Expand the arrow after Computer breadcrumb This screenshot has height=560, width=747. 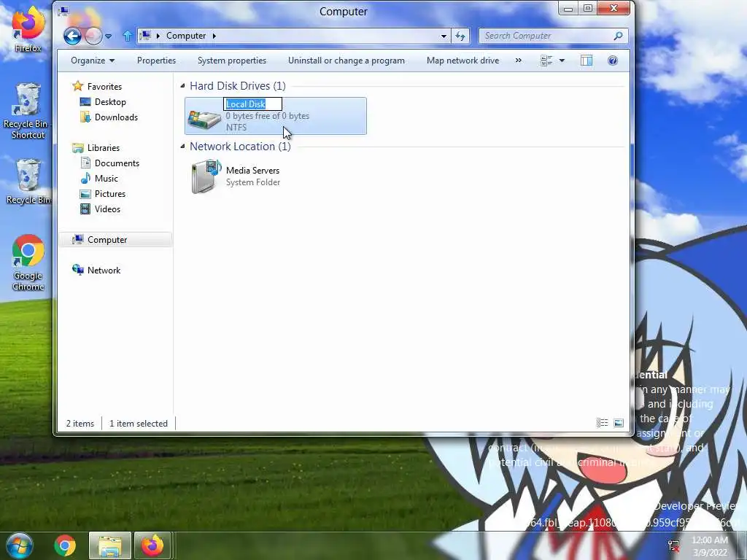214,36
